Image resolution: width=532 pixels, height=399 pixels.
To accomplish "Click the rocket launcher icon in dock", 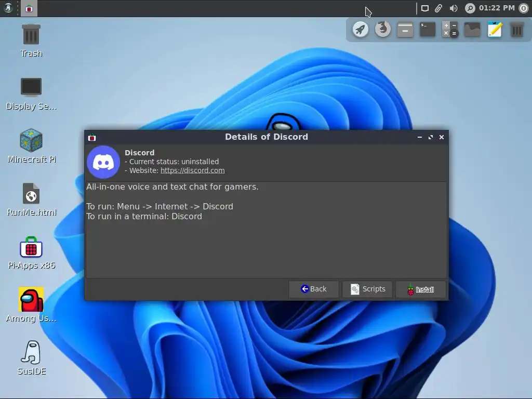I will (x=361, y=30).
